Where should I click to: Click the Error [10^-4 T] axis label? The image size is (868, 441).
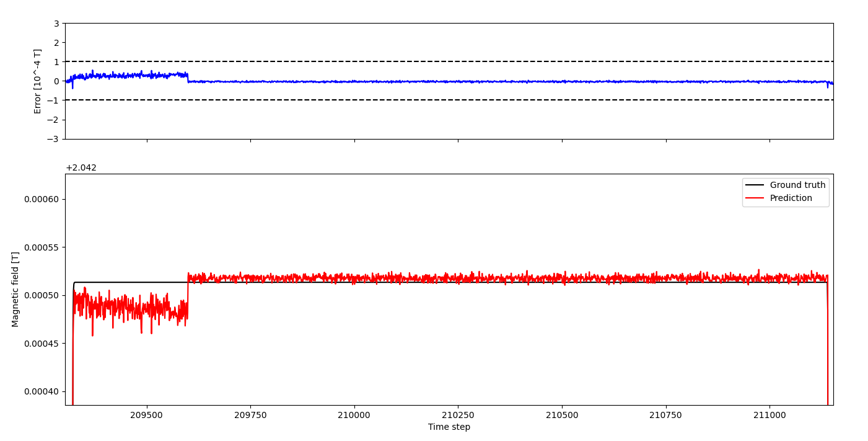(38, 81)
